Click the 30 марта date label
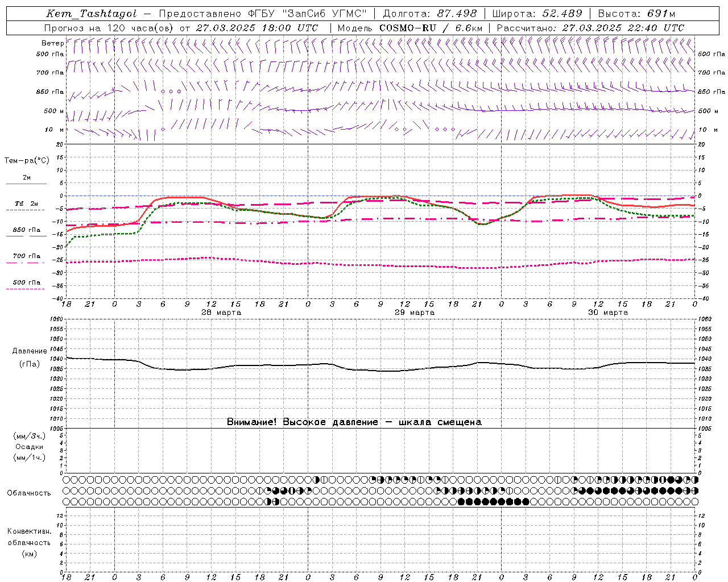Screen dimensions: 728x582 608,313
